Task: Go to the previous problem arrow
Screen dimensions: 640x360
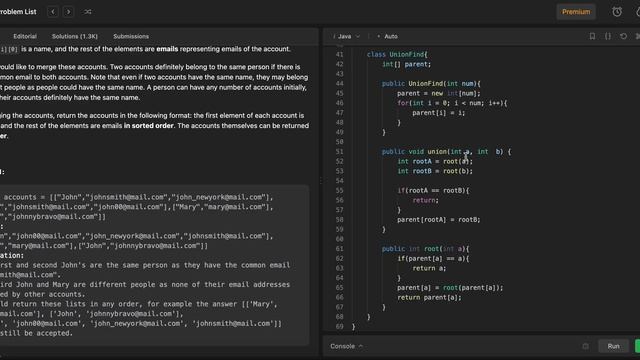Action: [53, 12]
